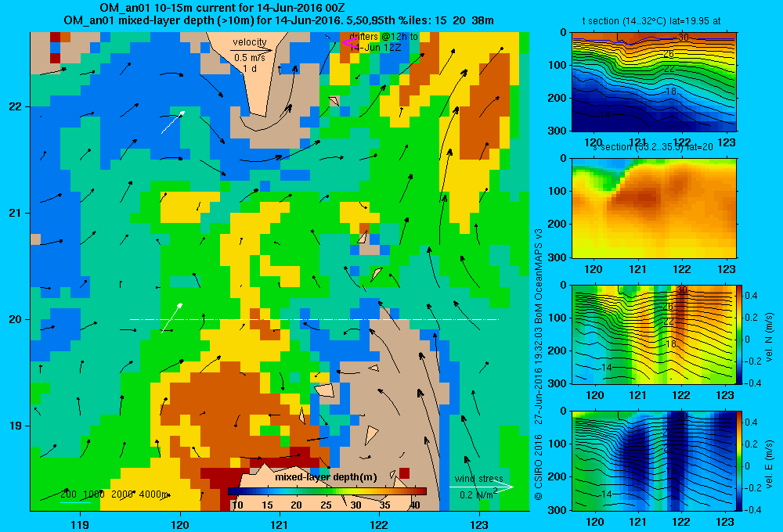783x532 pixels.
Task: Click the '4000m' bathymetry contour label
Action: 153,494
